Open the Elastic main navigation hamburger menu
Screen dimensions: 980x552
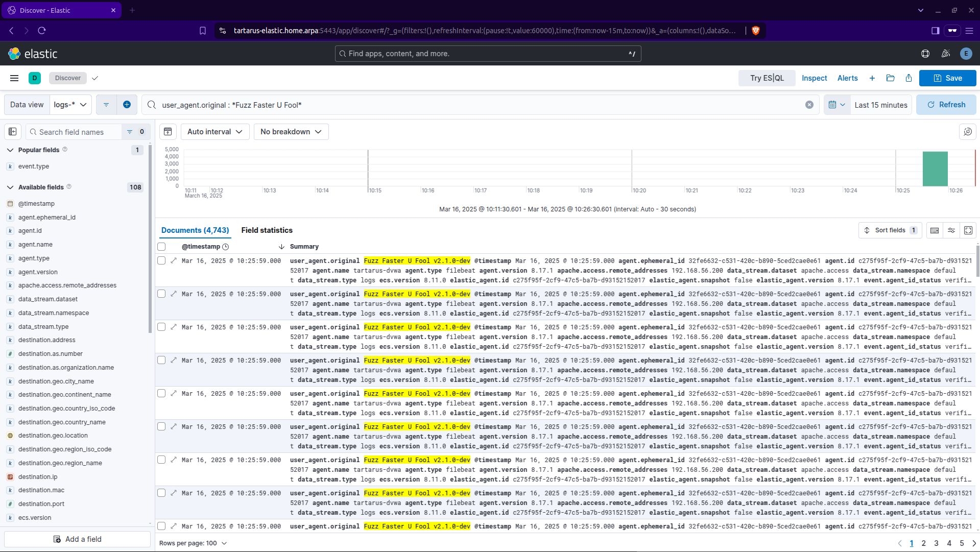tap(14, 78)
